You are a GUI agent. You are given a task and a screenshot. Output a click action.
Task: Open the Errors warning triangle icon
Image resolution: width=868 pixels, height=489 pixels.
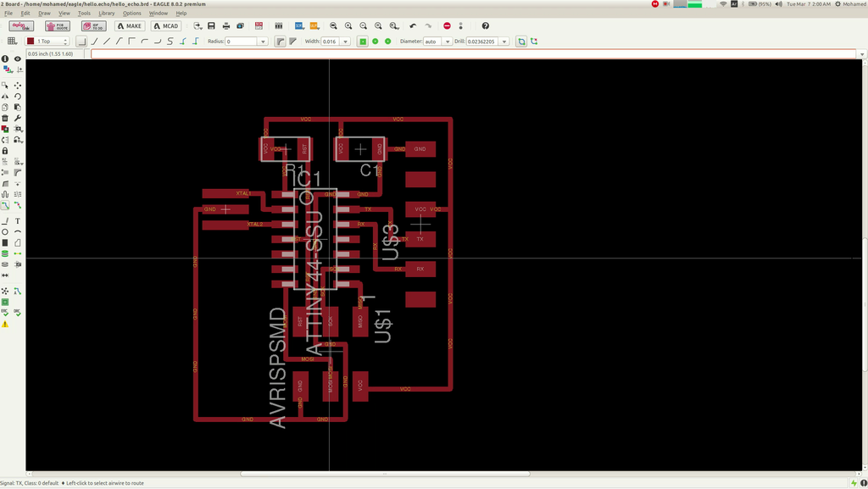(x=5, y=324)
